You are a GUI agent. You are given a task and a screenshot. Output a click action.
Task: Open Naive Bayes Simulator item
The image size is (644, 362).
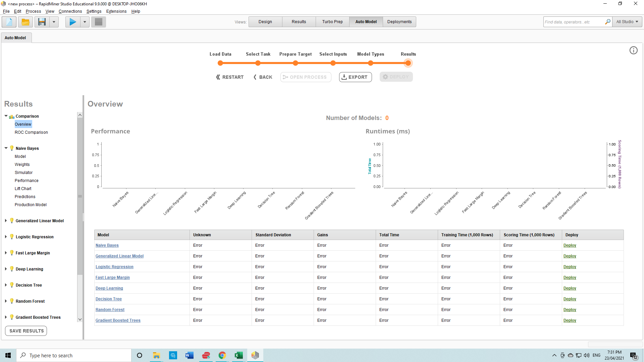click(23, 173)
